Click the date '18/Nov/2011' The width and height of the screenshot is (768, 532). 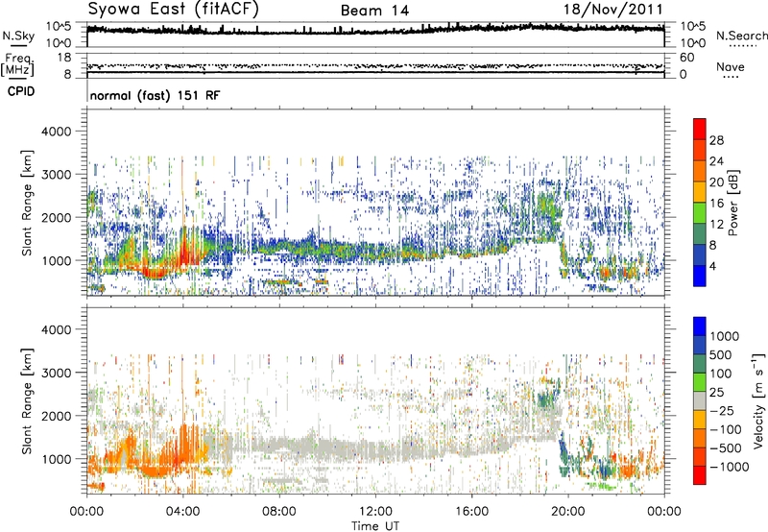tap(612, 10)
